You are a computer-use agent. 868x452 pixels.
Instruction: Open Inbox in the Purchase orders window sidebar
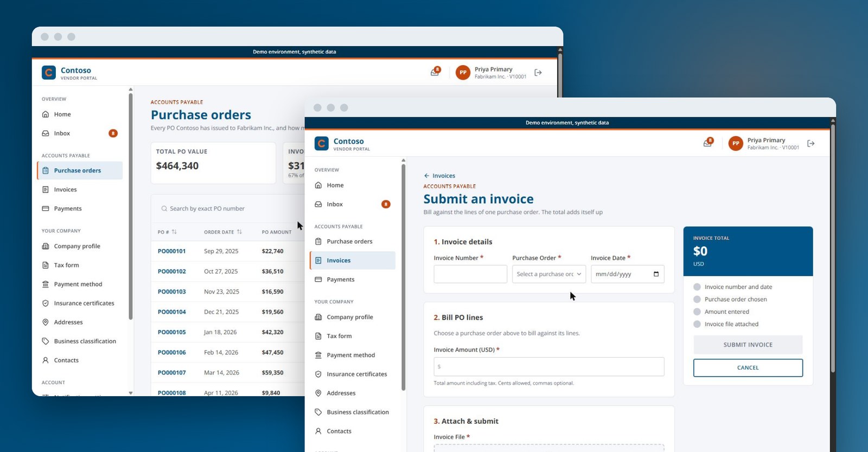pyautogui.click(x=80, y=133)
